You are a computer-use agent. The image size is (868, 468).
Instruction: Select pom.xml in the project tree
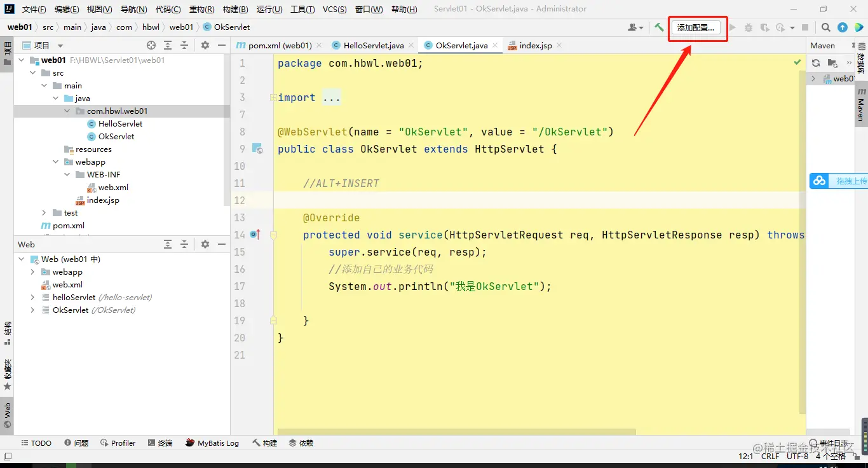(69, 226)
